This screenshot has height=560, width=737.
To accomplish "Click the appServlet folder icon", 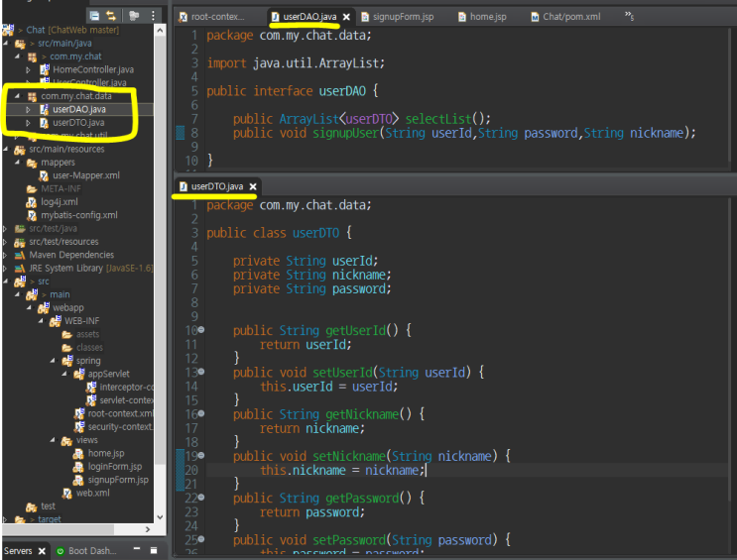I will tap(79, 374).
